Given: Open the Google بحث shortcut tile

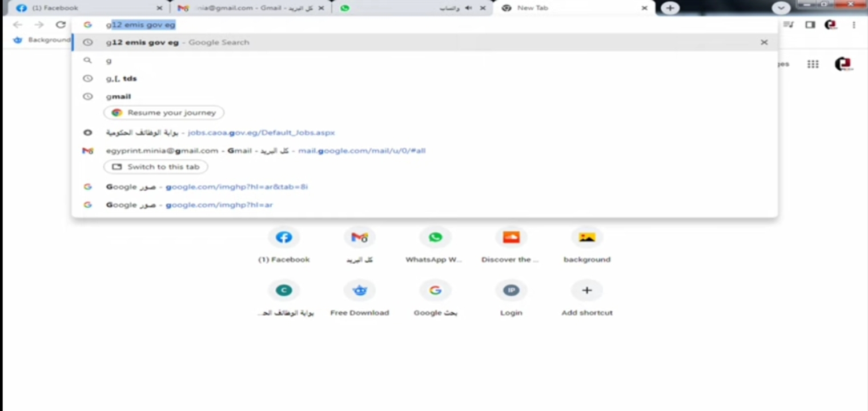Looking at the screenshot, I should tap(435, 299).
